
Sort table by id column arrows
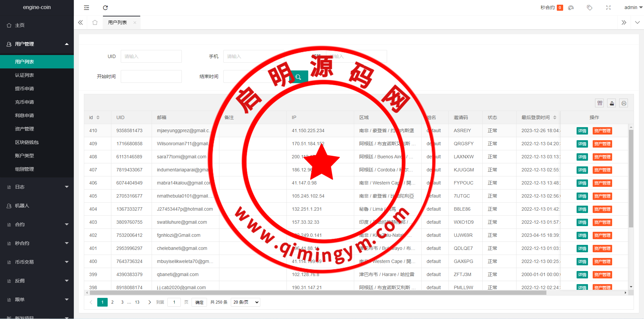[98, 117]
